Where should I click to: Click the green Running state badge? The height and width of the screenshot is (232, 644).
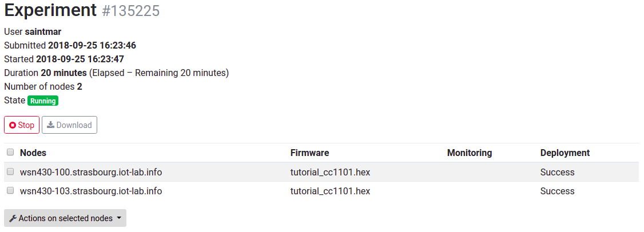point(43,101)
